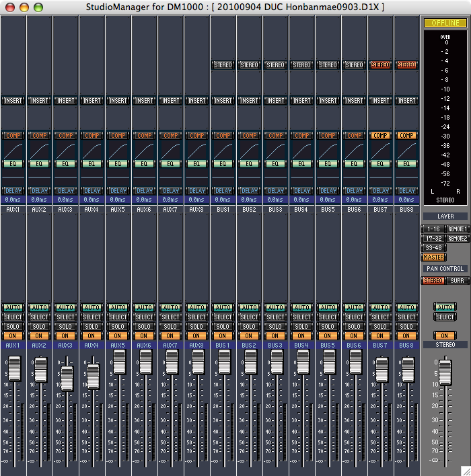Click the OFFLINE status indicator
471x476 pixels.
pyautogui.click(x=445, y=23)
